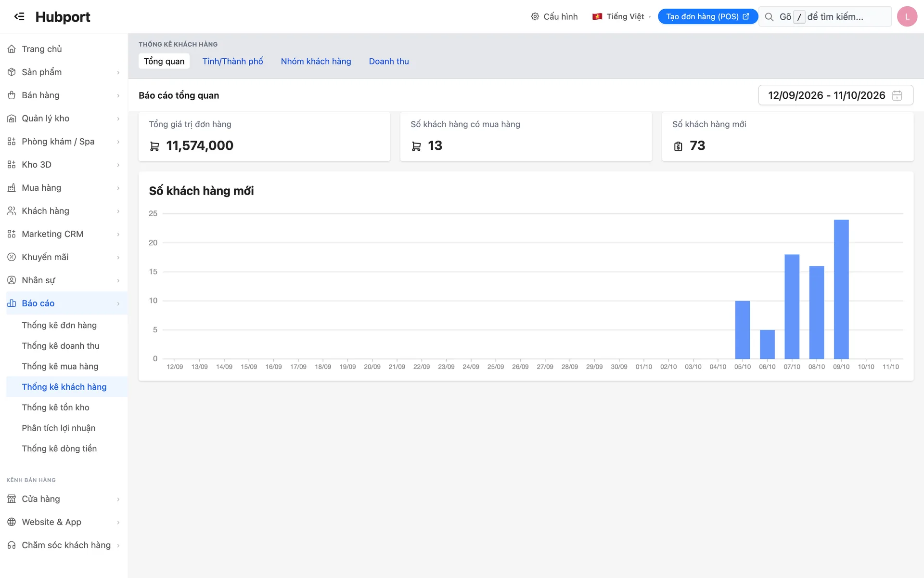This screenshot has height=578, width=924.
Task: Click the Khuyến mãi discount icon
Action: (12, 257)
